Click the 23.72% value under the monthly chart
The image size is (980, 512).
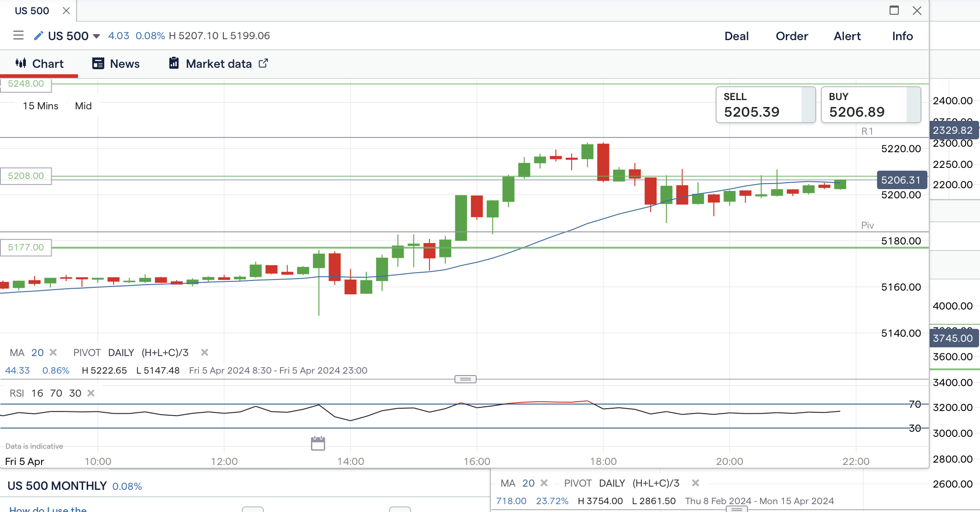pyautogui.click(x=552, y=501)
